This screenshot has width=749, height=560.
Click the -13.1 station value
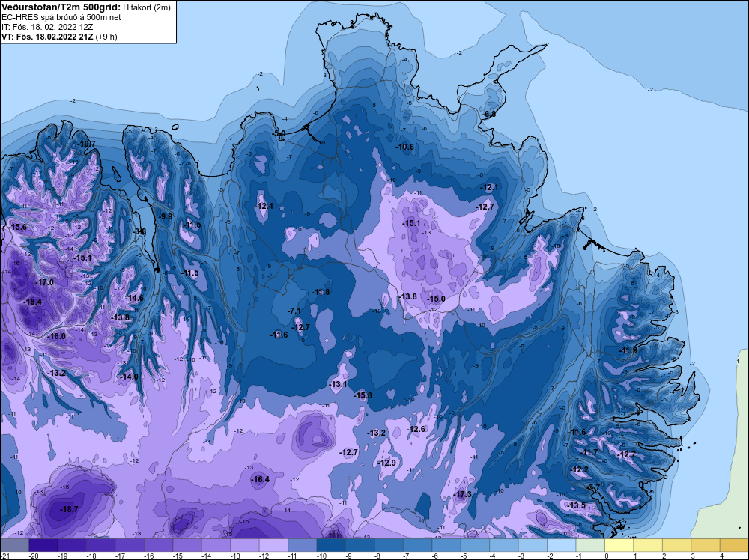pyautogui.click(x=339, y=384)
